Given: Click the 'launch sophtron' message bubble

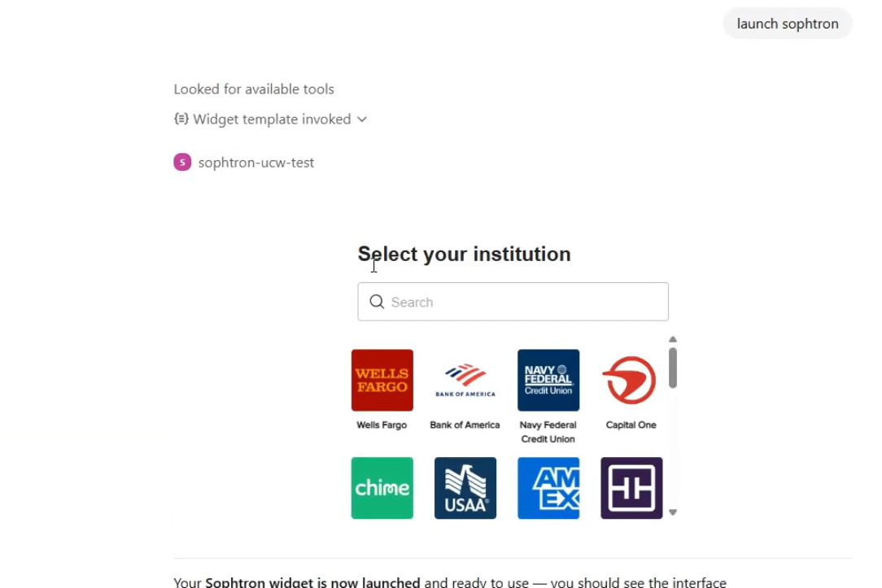Looking at the screenshot, I should coord(787,24).
